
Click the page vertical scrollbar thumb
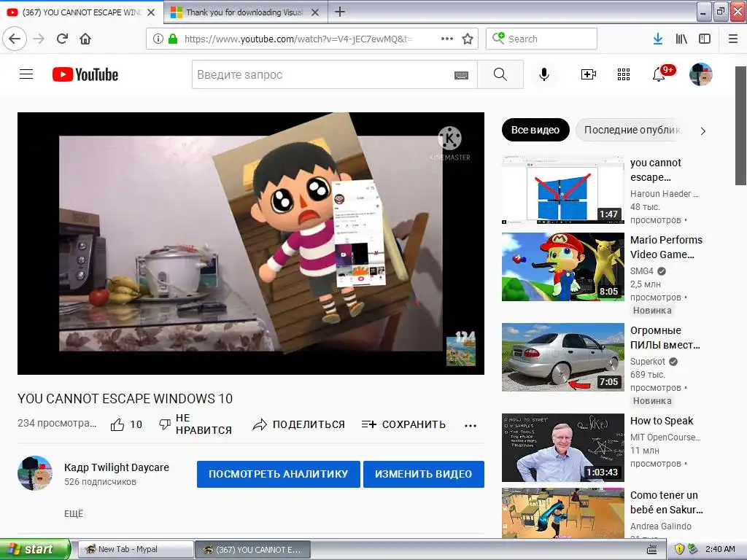[740, 125]
